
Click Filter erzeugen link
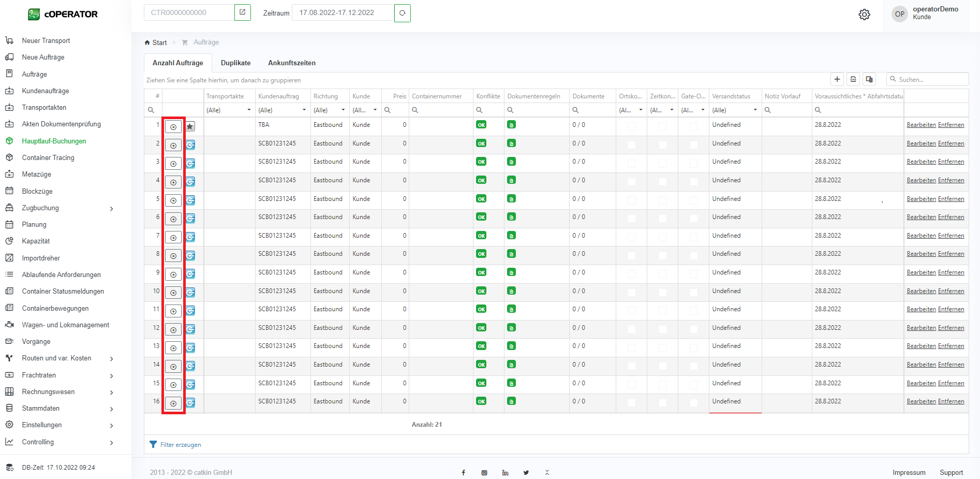click(180, 445)
